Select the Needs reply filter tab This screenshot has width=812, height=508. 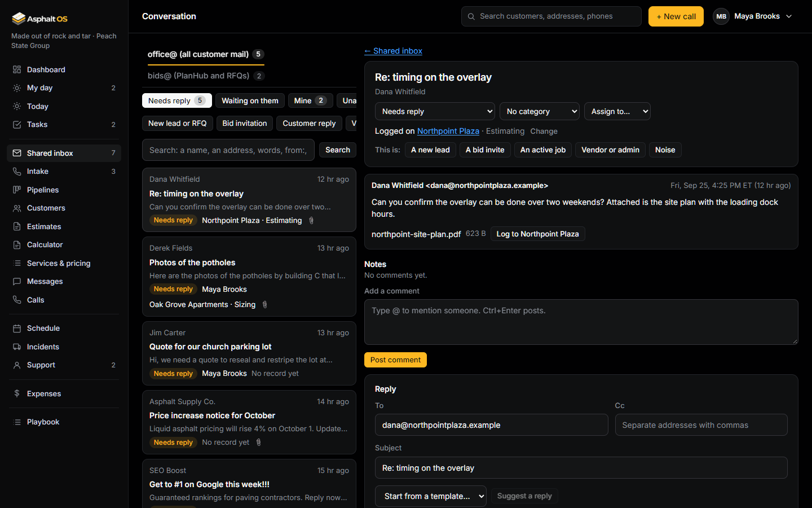pyautogui.click(x=177, y=100)
